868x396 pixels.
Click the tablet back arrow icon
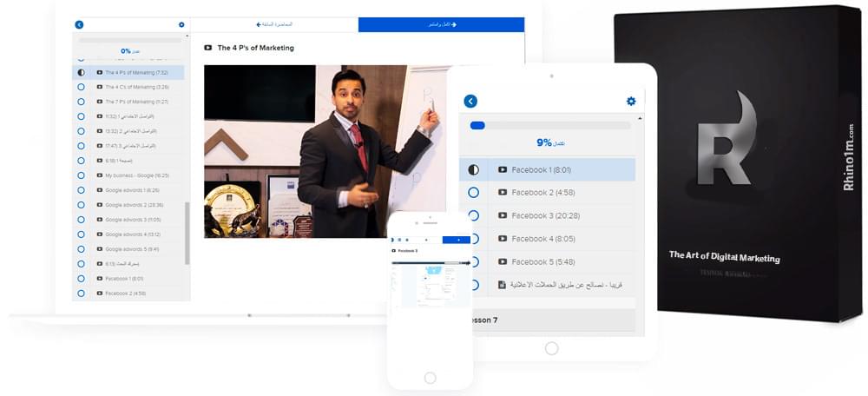coord(470,102)
